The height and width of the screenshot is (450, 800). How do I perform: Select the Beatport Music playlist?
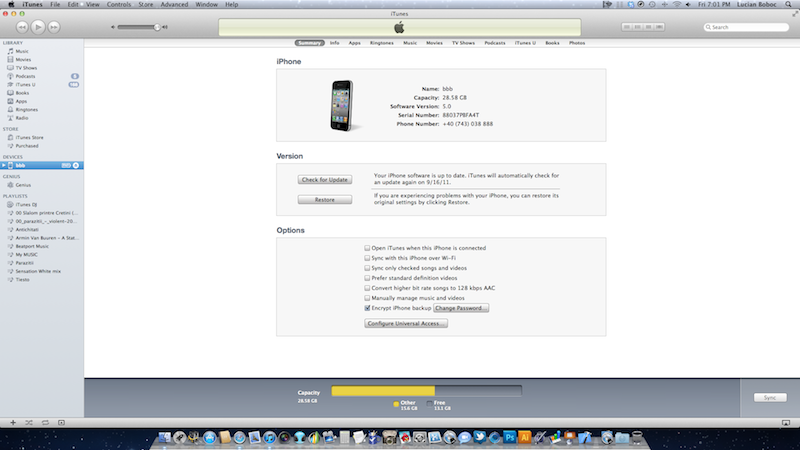coord(32,246)
